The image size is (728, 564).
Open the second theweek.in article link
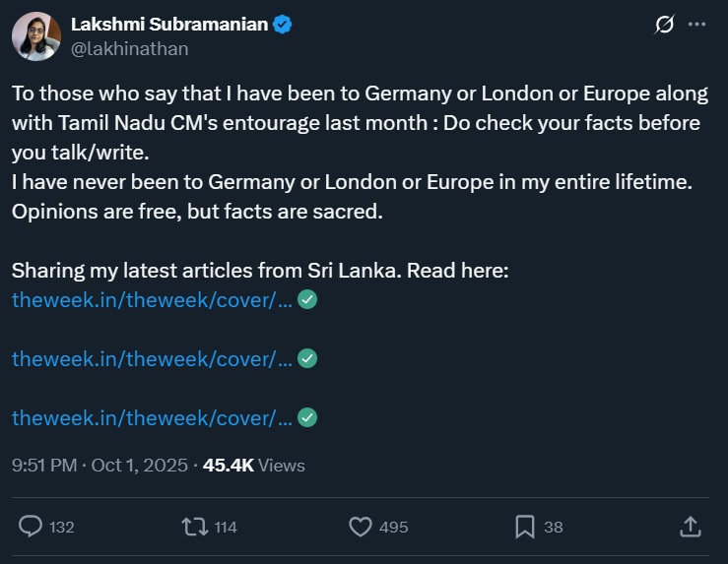tap(152, 359)
